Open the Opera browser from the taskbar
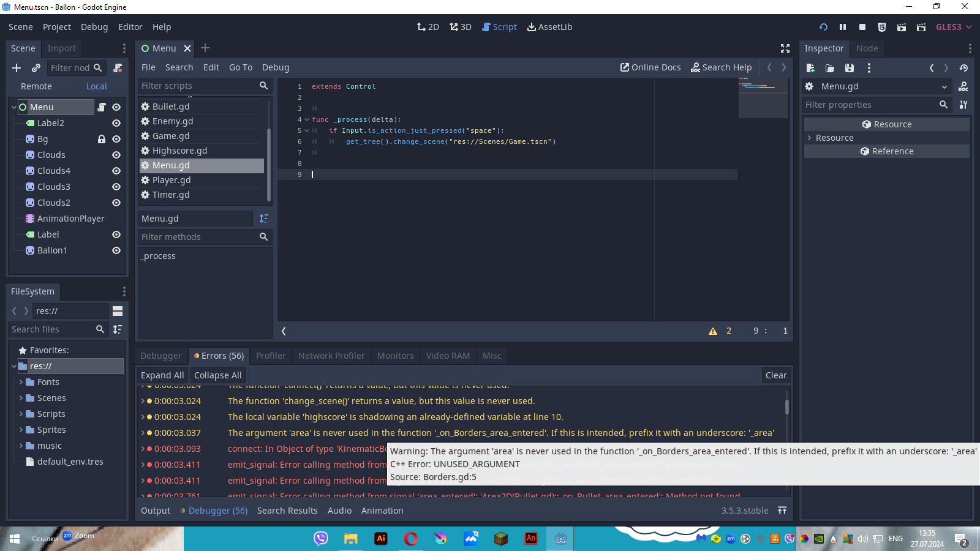This screenshot has width=980, height=551. click(410, 539)
